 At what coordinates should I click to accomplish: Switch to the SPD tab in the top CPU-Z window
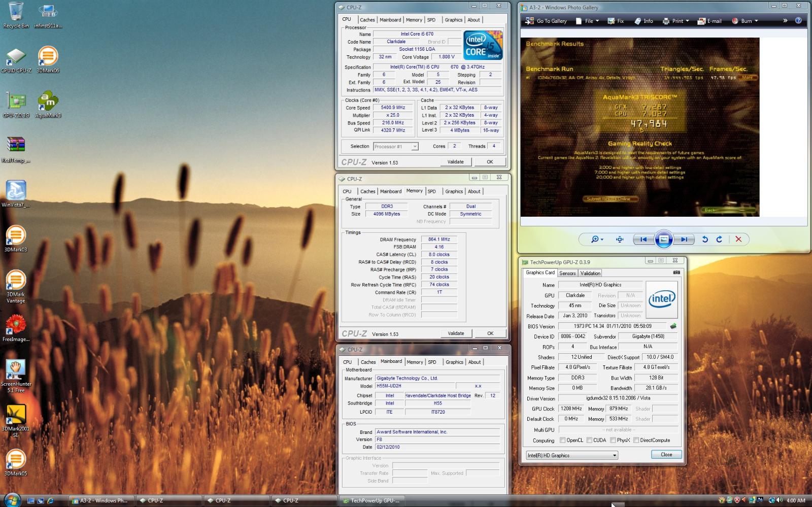(431, 20)
